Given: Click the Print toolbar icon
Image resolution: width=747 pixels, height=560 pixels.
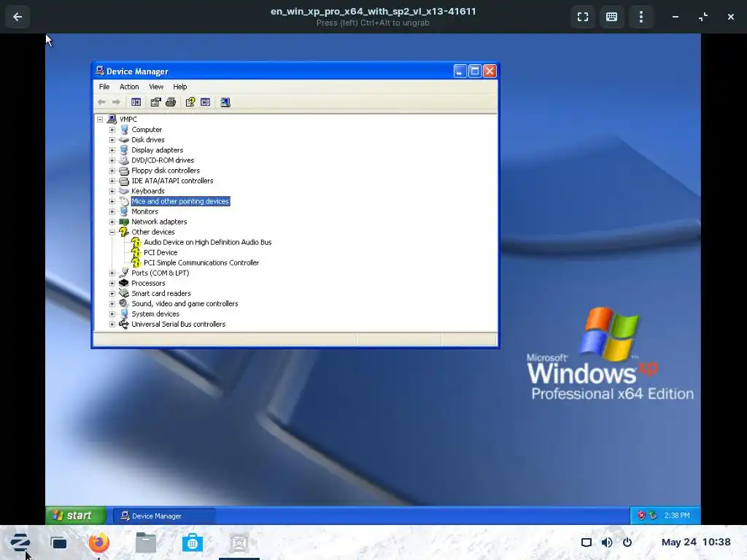Looking at the screenshot, I should (x=171, y=102).
